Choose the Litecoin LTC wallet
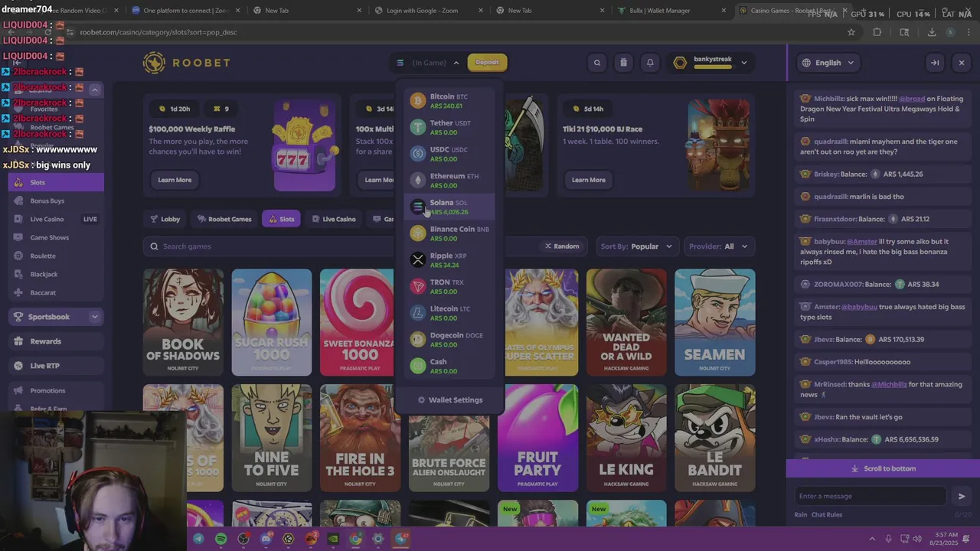 coord(449,313)
